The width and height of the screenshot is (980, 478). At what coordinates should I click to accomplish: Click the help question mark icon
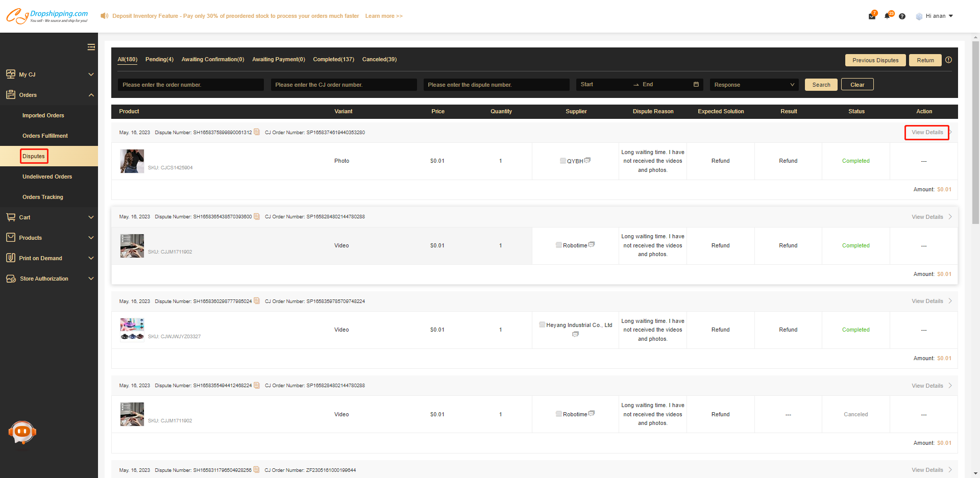coord(902,16)
